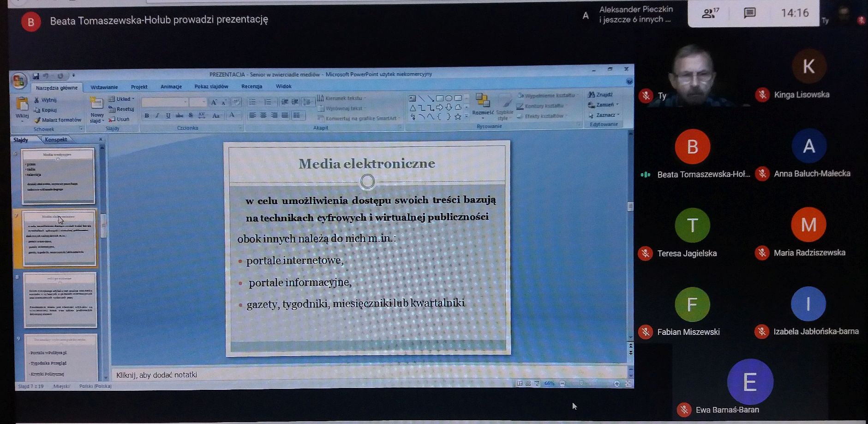Click the Save icon in quick access toolbar
Image resolution: width=868 pixels, height=424 pixels.
[x=36, y=76]
